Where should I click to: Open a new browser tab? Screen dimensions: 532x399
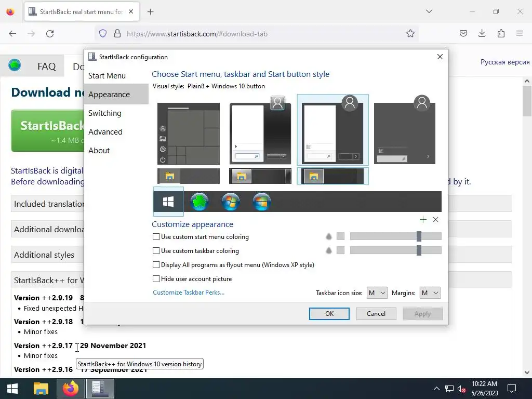point(150,12)
